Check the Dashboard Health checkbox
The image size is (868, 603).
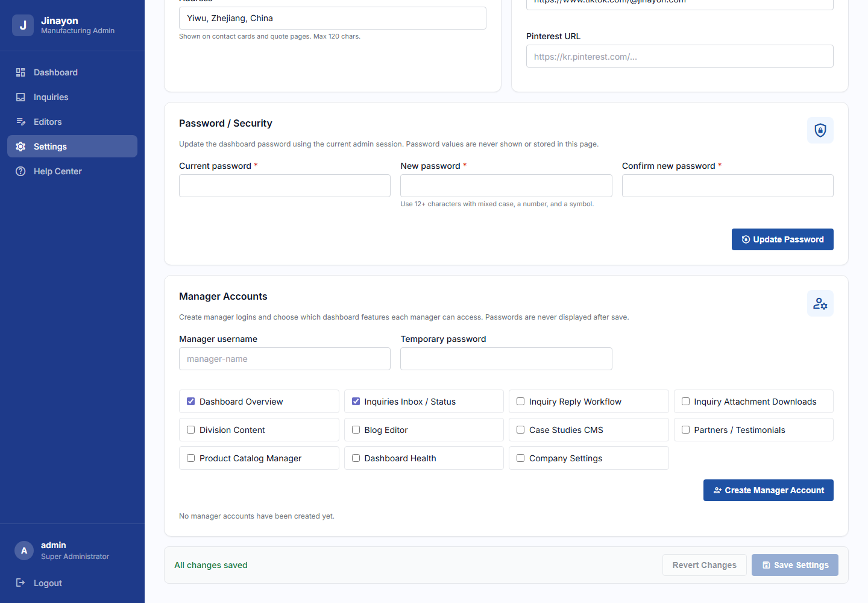point(356,458)
